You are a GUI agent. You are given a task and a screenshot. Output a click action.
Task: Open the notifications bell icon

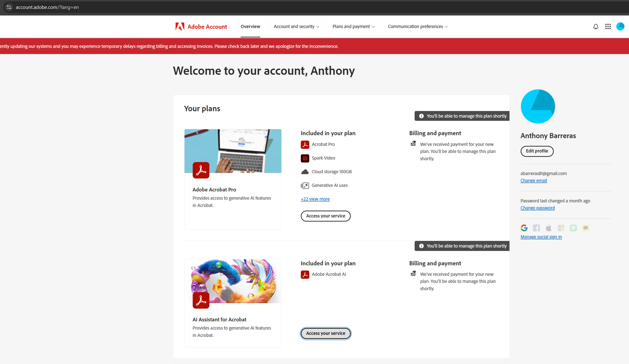pyautogui.click(x=595, y=26)
